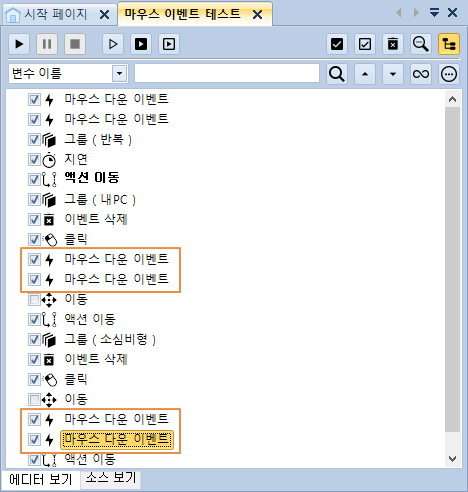Start the macro with the solid Play button
468x492 pixels.
tap(19, 44)
